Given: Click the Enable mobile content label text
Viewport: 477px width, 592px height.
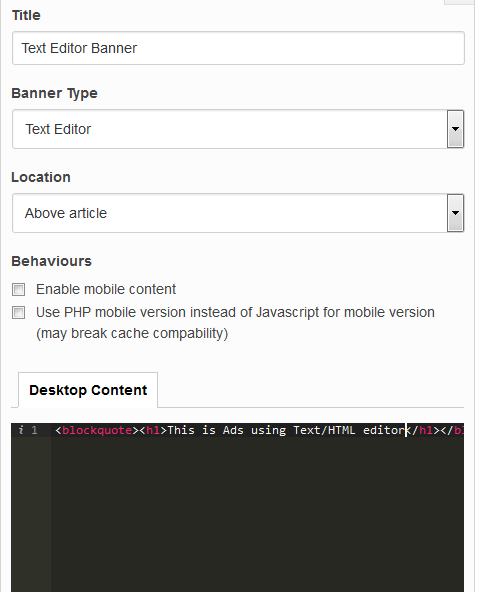Looking at the screenshot, I should click(x=106, y=289).
